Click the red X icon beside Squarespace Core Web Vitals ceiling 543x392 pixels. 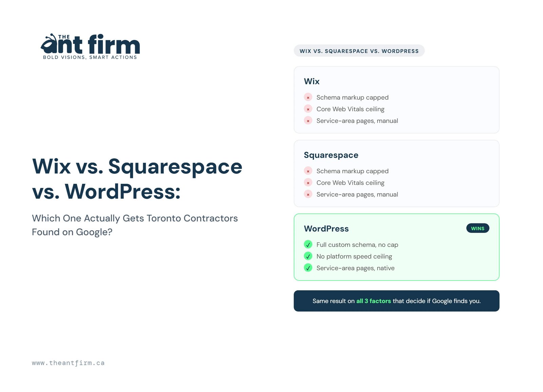[308, 183]
